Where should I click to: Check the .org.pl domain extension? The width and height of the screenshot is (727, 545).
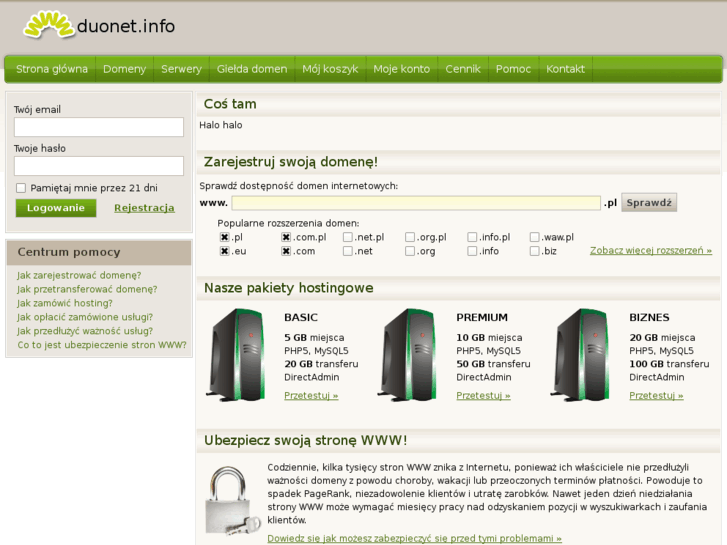click(410, 237)
